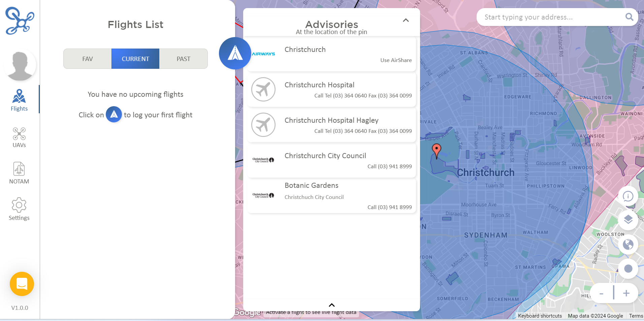Select the Flights section in the sidebar
The height and width of the screenshot is (321, 644).
(19, 99)
